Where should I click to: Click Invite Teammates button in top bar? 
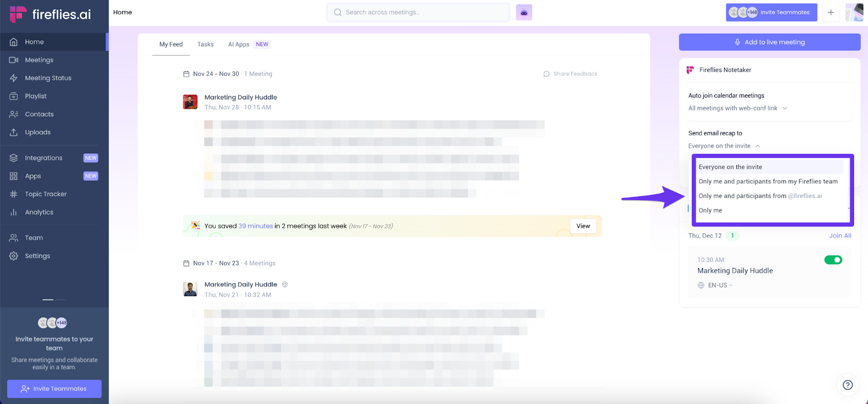(x=771, y=12)
